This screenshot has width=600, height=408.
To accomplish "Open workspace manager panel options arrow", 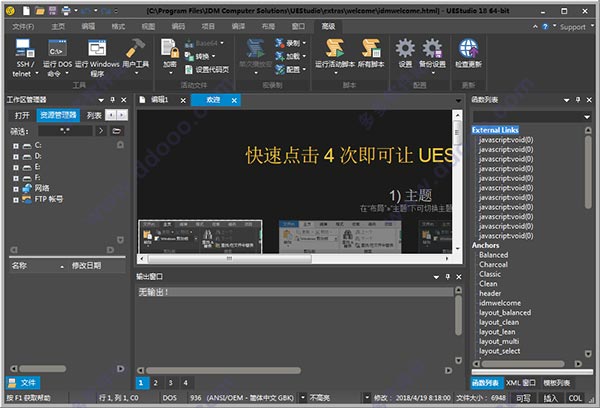I will point(101,100).
